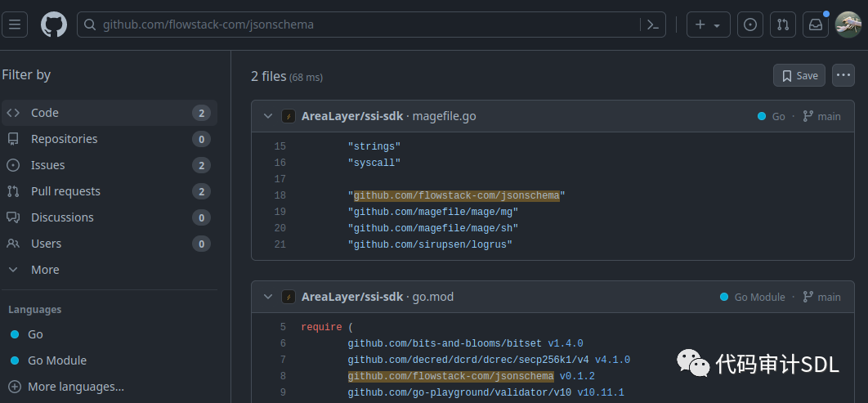Viewport: 868px width, 403px height.
Task: Filter results by Pull requests
Action: 65,191
